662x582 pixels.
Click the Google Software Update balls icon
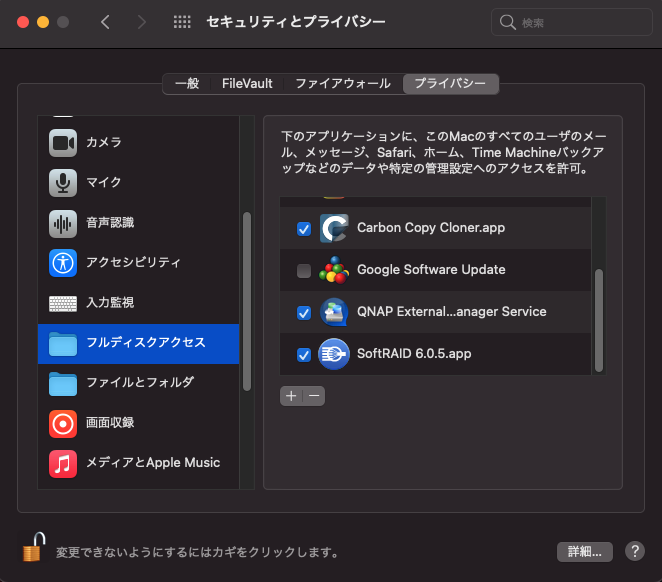[334, 270]
